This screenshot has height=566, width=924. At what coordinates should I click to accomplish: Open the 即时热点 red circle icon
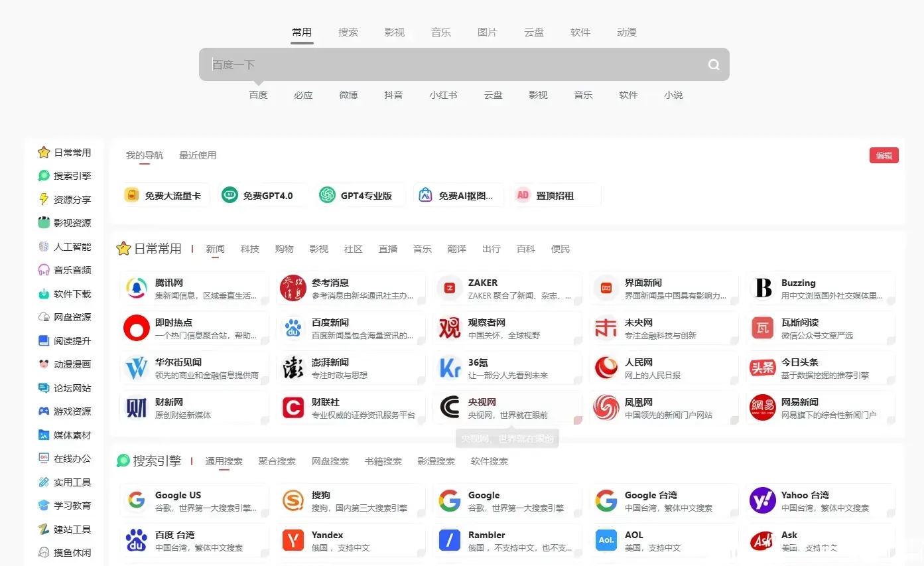click(137, 328)
